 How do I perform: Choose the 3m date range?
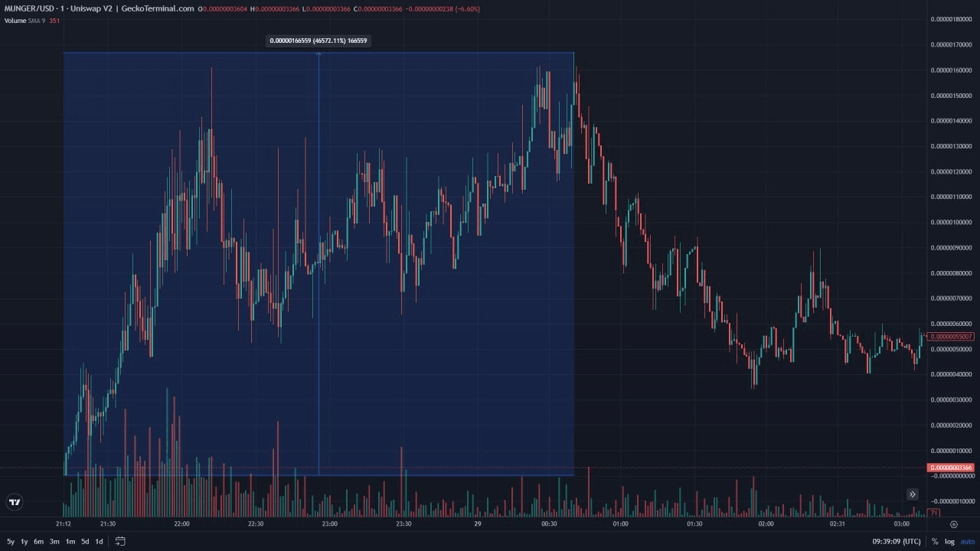[54, 540]
